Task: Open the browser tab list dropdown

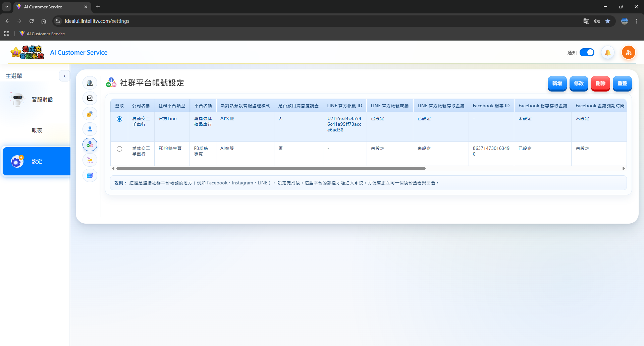Action: 7,7
